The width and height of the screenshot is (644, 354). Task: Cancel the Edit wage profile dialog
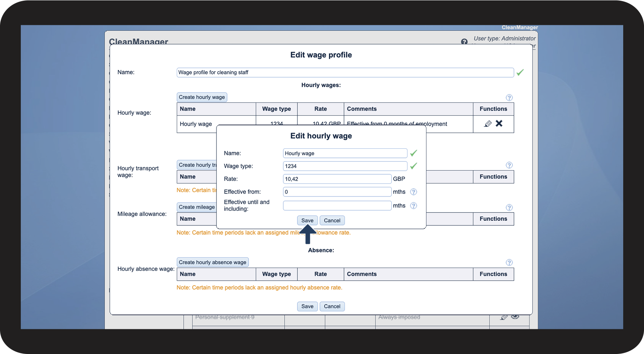332,306
